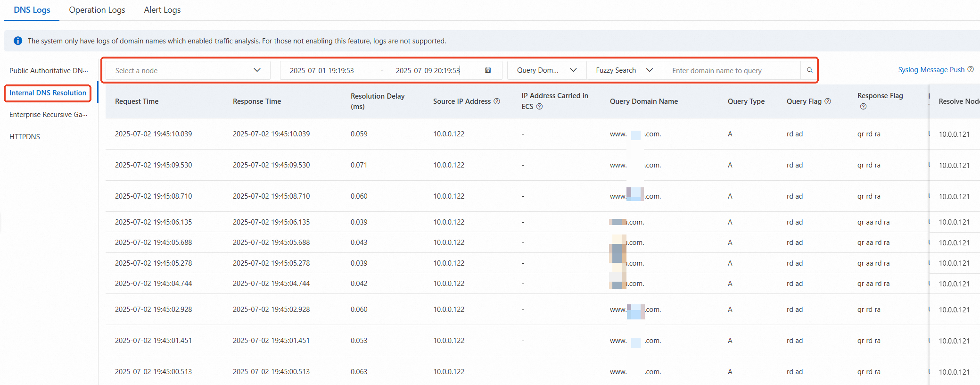Screen dimensions: 980x385
Task: Click the Syslog Message Push help icon
Action: (971, 69)
